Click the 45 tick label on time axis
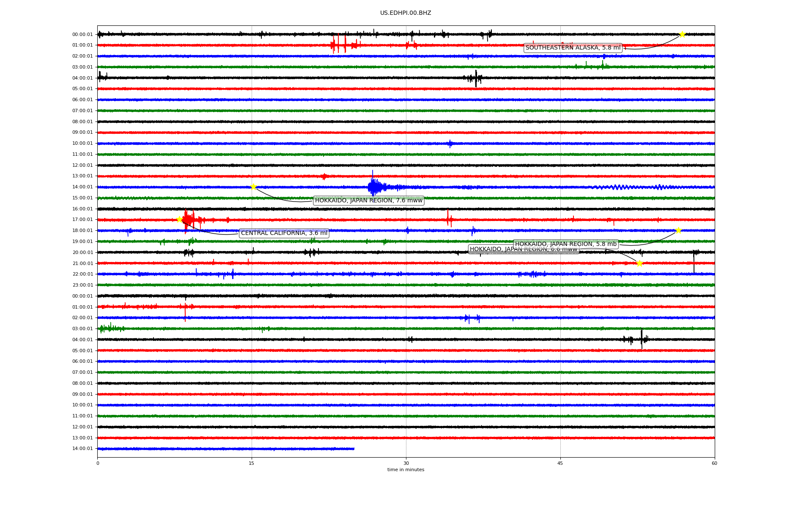This screenshot has width=812, height=508. 560,463
